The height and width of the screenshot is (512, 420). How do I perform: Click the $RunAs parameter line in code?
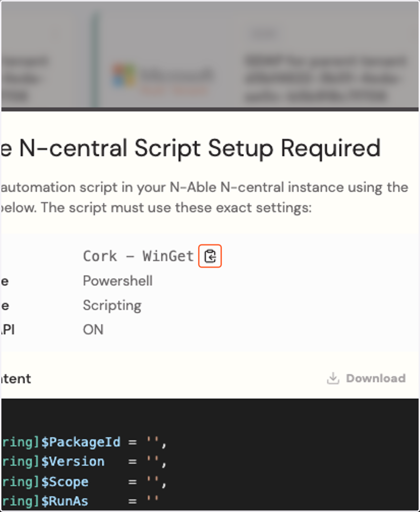pos(80,501)
